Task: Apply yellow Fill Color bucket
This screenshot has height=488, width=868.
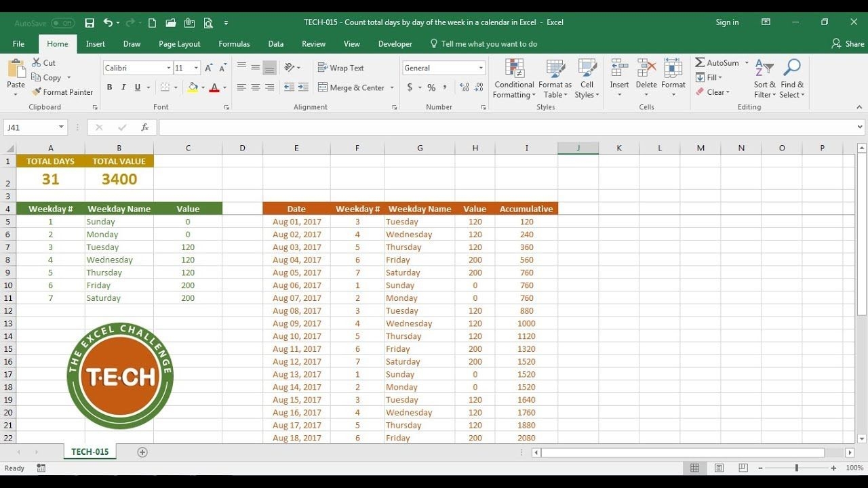Action: [x=193, y=87]
